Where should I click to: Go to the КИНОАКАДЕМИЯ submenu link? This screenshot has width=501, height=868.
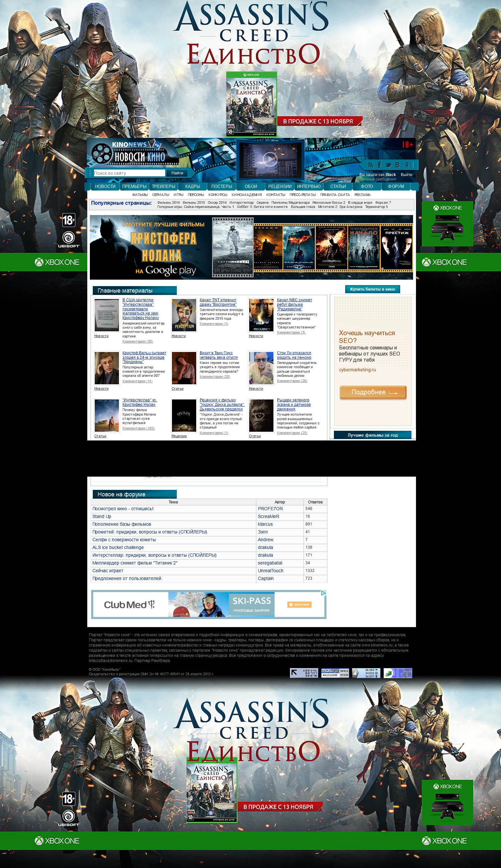click(246, 195)
